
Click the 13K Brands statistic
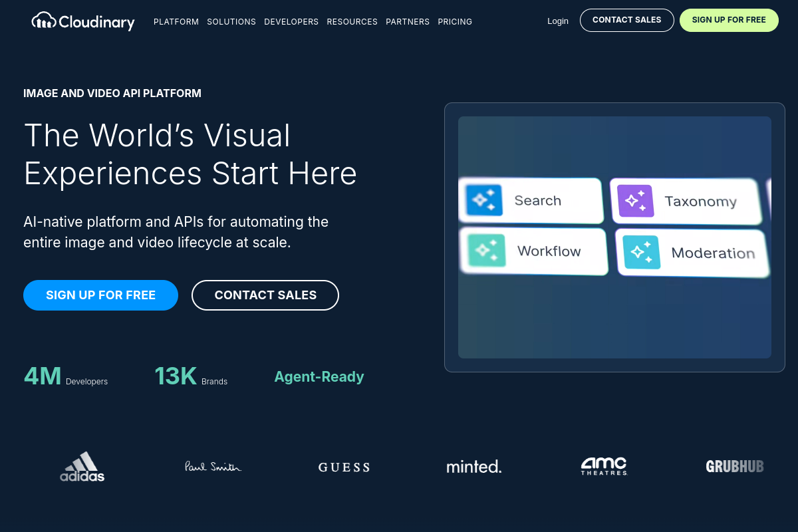pyautogui.click(x=191, y=376)
